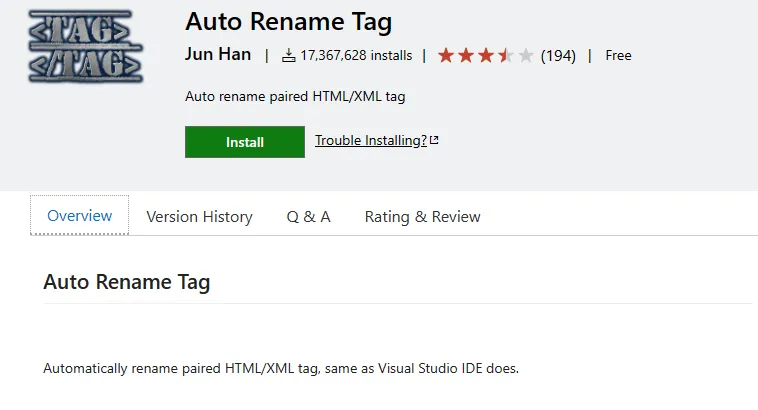This screenshot has width=758, height=410.
Task: Click the half-filled fourth rating star
Action: click(506, 55)
